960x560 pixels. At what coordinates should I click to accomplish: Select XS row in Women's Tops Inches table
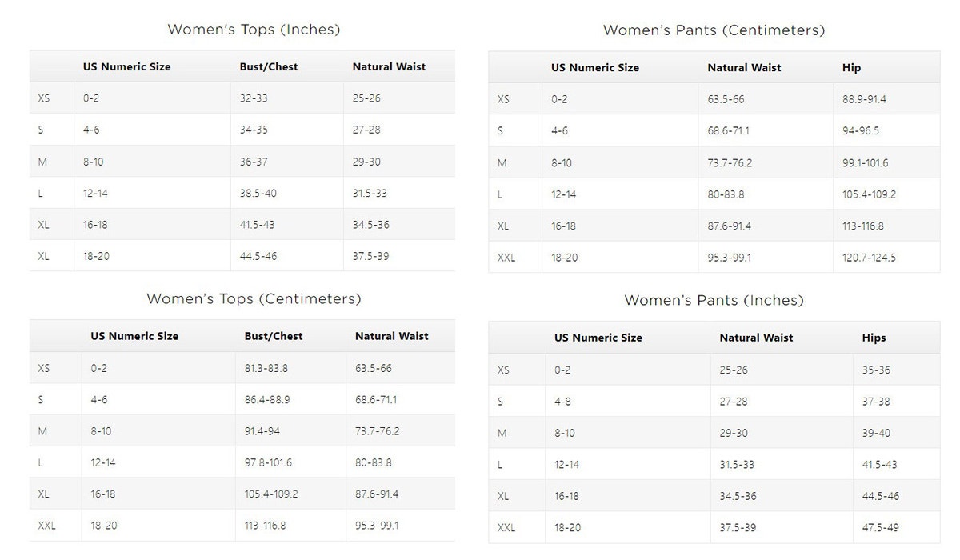click(x=242, y=98)
